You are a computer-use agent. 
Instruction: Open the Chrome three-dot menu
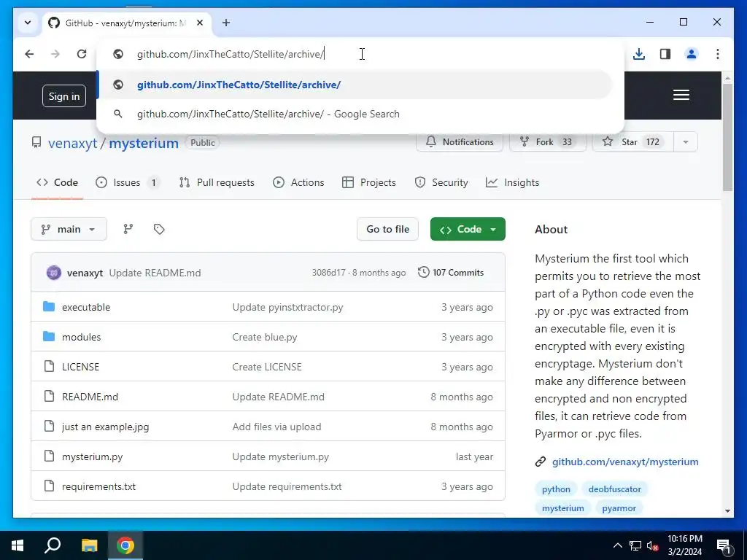718,54
